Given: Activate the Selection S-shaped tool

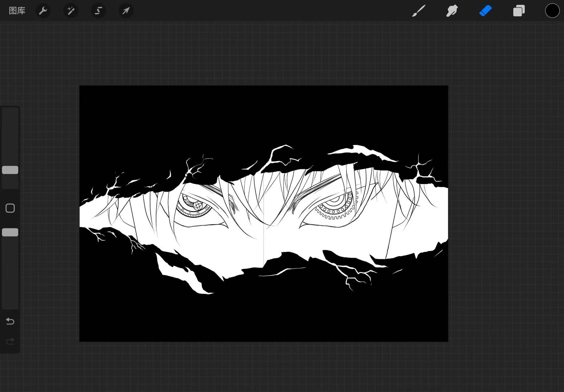Looking at the screenshot, I should point(98,11).
